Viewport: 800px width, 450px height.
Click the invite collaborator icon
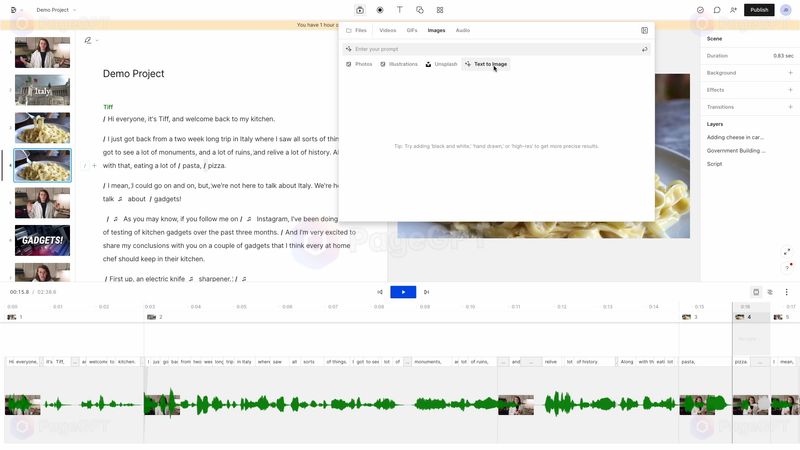(733, 10)
